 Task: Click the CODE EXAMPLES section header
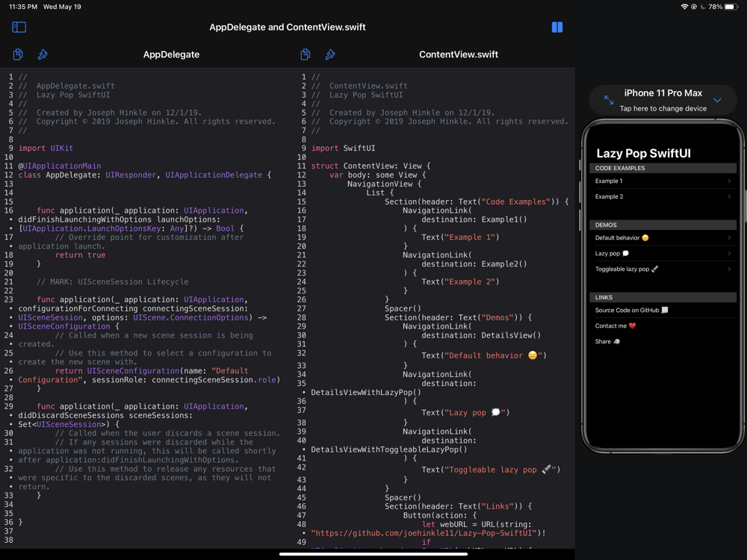coord(663,168)
